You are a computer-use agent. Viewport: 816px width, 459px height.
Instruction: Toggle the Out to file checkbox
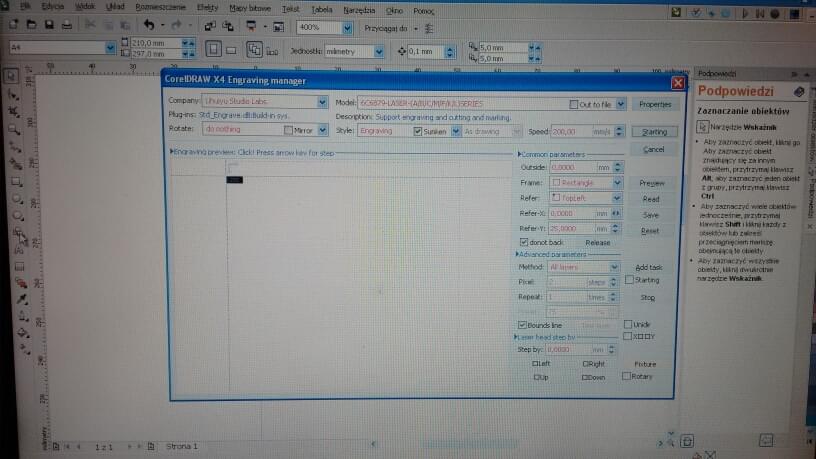573,105
